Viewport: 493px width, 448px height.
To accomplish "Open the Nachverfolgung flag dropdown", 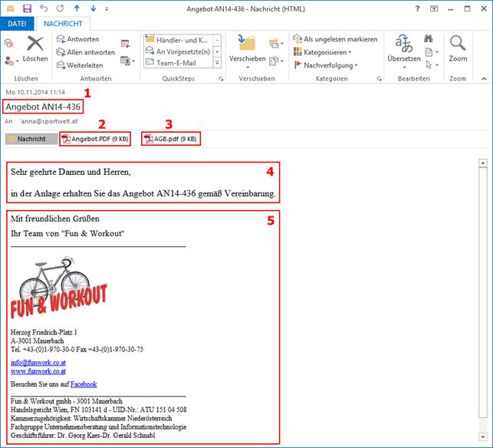I will pyautogui.click(x=327, y=65).
